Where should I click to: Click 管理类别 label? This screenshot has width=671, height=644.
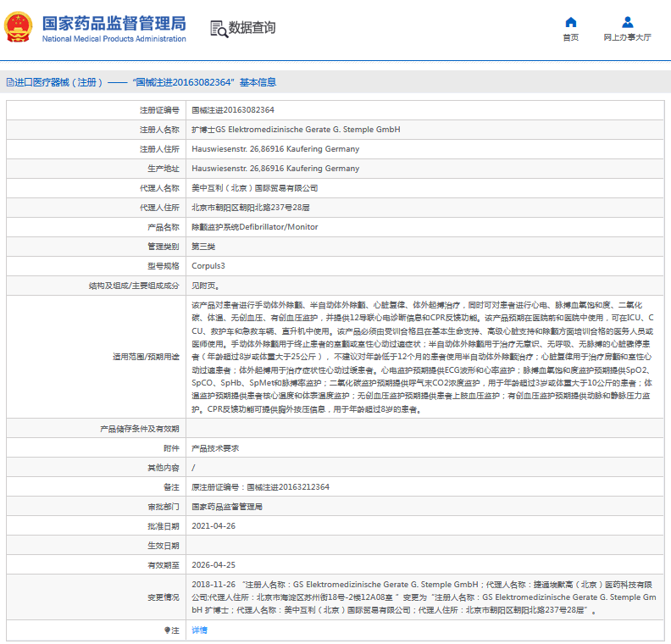coord(164,247)
